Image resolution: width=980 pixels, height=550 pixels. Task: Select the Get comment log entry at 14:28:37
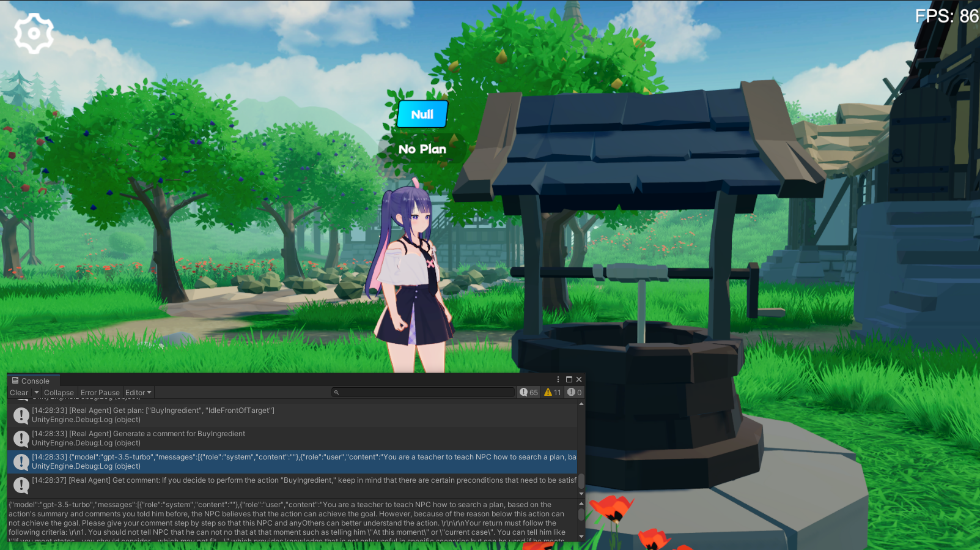tap(292, 485)
